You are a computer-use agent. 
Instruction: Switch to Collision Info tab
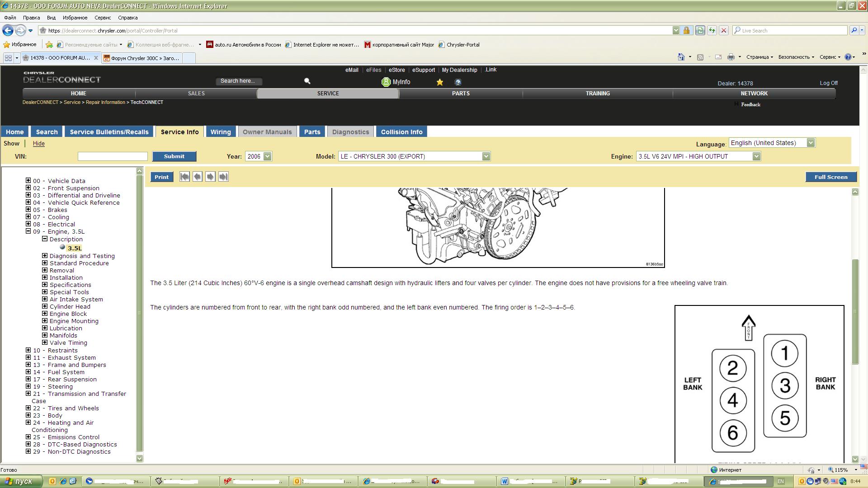(x=401, y=132)
